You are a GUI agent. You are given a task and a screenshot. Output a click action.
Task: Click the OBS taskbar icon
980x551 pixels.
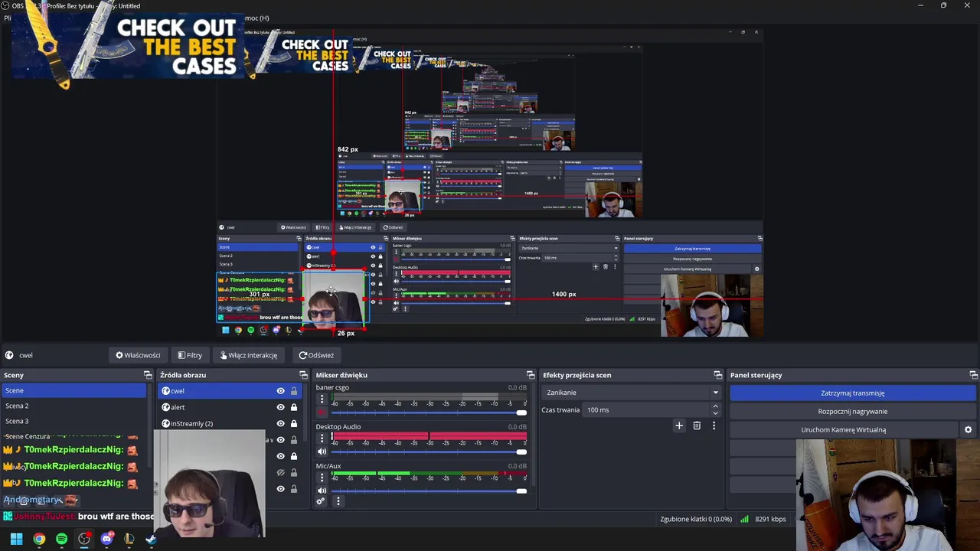click(84, 539)
